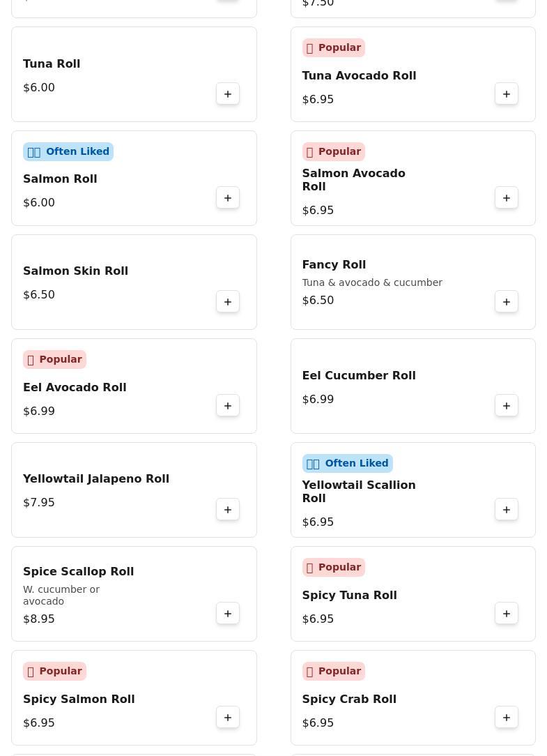This screenshot has width=547, height=756.
Task: Add Yellowtail Scallion Roll to order
Action: pyautogui.click(x=507, y=510)
